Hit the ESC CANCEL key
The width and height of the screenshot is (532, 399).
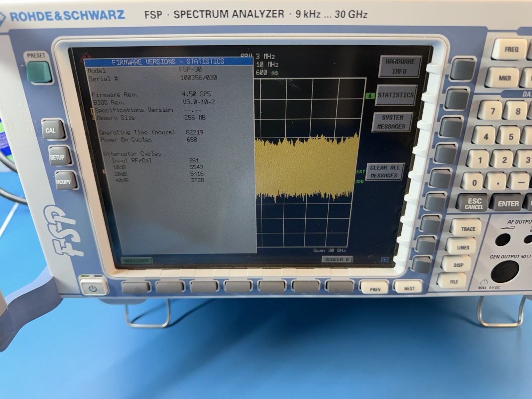(x=473, y=203)
